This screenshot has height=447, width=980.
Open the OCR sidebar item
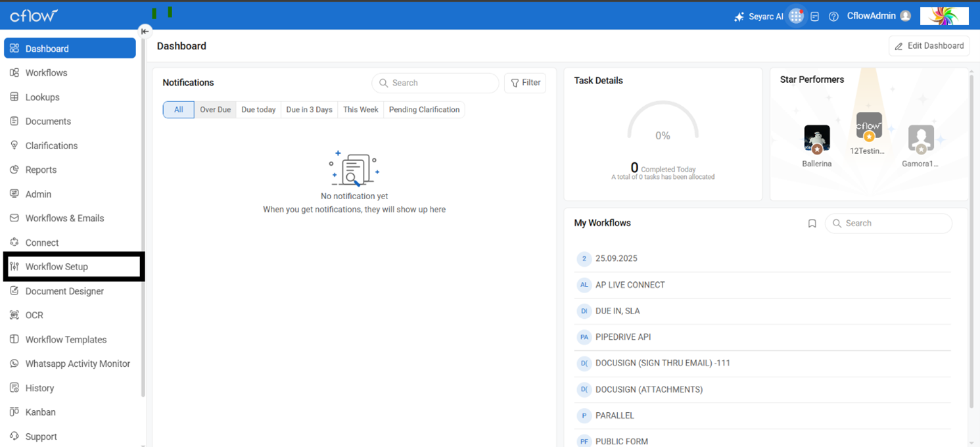coord(34,316)
